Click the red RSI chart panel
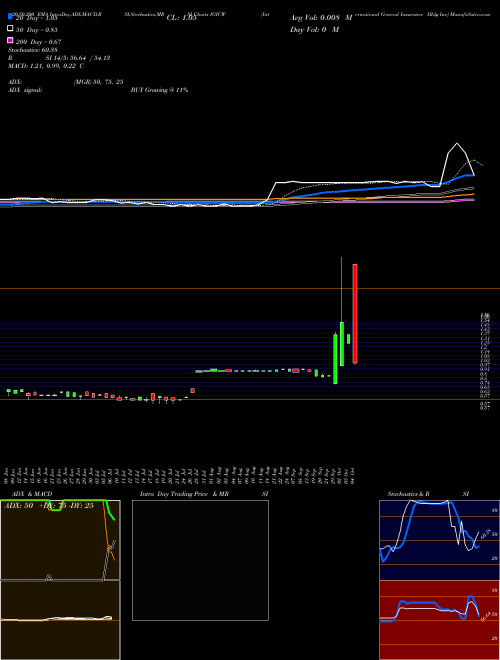Screen dimensions: 500x660 click(x=439, y=620)
